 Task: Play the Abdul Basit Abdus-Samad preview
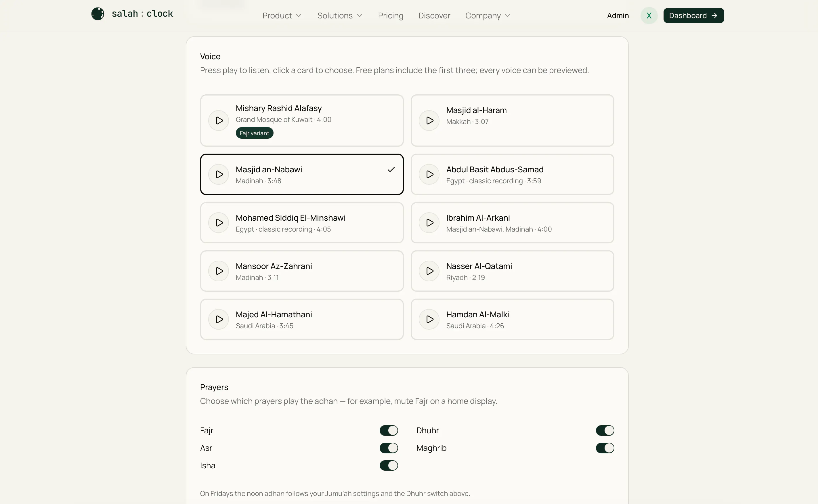click(x=429, y=174)
